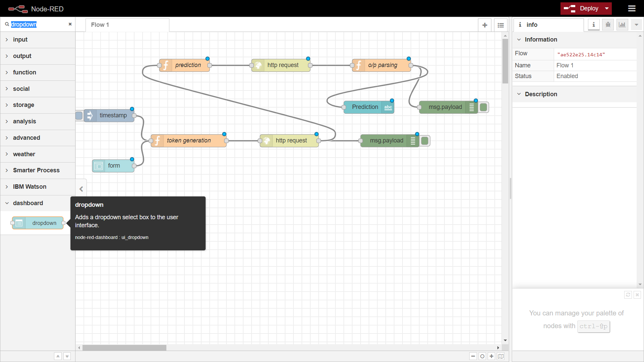Select the dropdown node in the palette

[38, 223]
